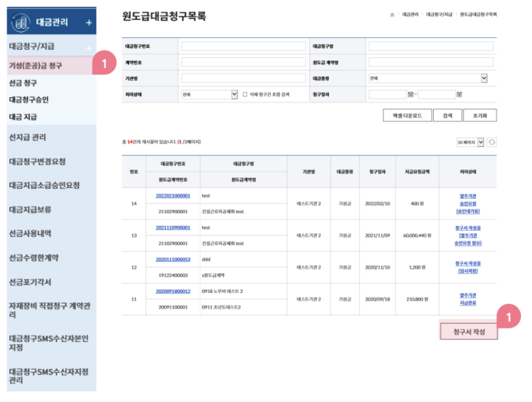Click contract number 20091100001 cell
532x402 pixels.
[x=173, y=307]
